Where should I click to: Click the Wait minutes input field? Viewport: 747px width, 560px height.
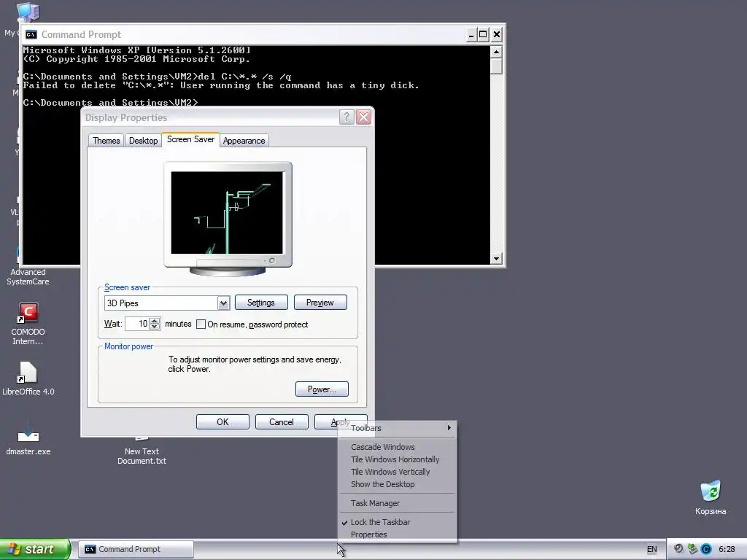(137, 324)
